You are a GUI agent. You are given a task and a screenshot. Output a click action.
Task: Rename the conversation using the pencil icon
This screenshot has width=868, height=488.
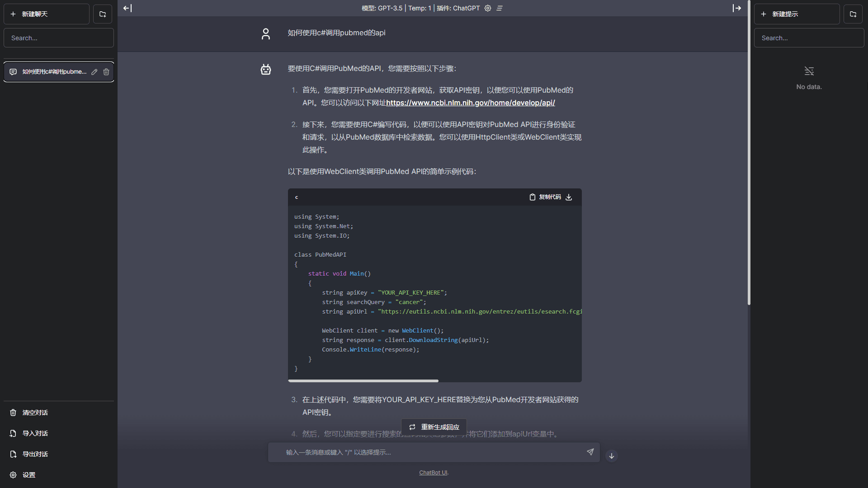94,72
